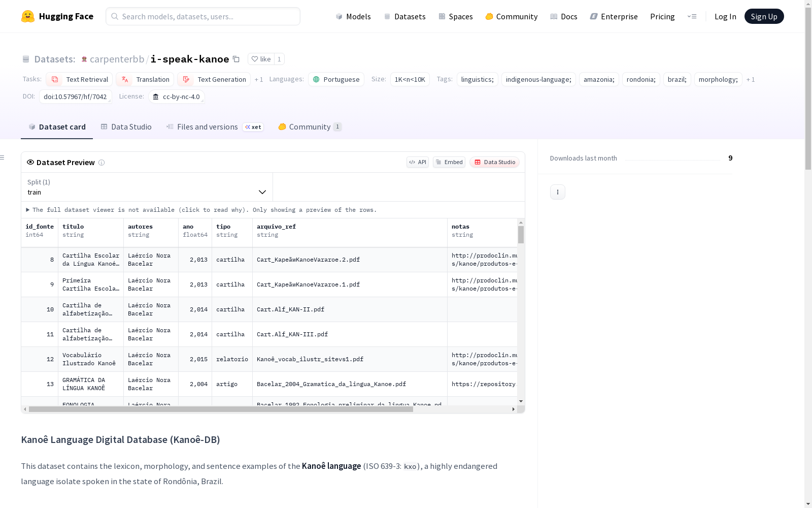Open the DOI doi:10.57967/hf/7042 tag
812x508 pixels.
(75, 97)
